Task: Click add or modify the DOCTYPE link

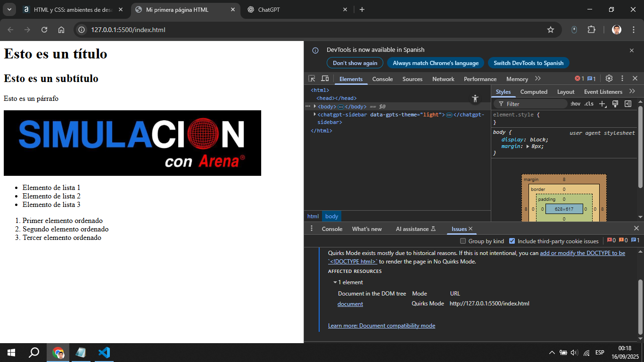Action: coord(583,253)
